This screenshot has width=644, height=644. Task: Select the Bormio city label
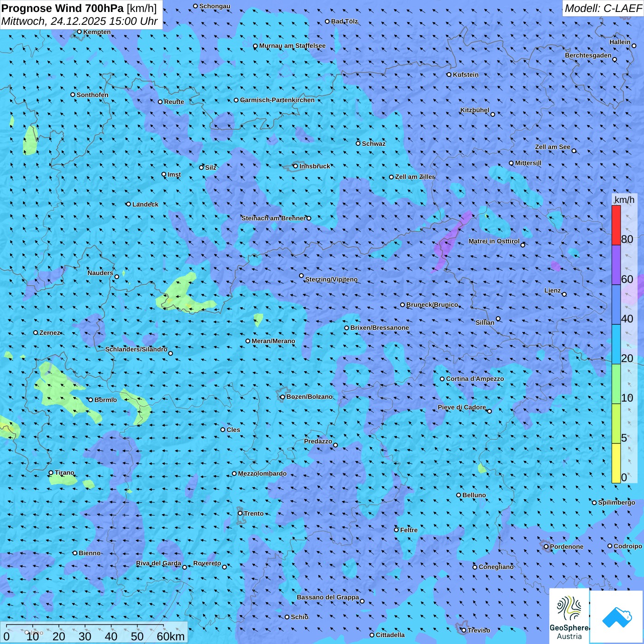(x=105, y=400)
